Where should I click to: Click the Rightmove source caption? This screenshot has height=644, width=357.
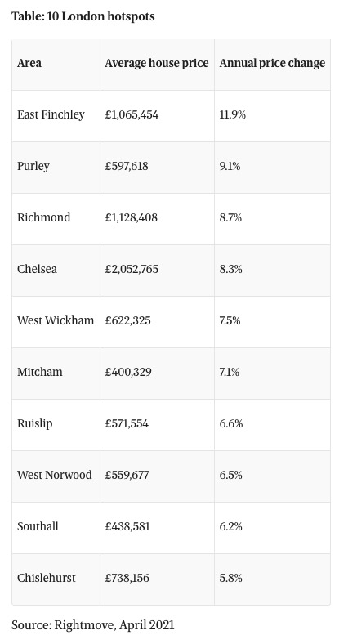pyautogui.click(x=93, y=625)
